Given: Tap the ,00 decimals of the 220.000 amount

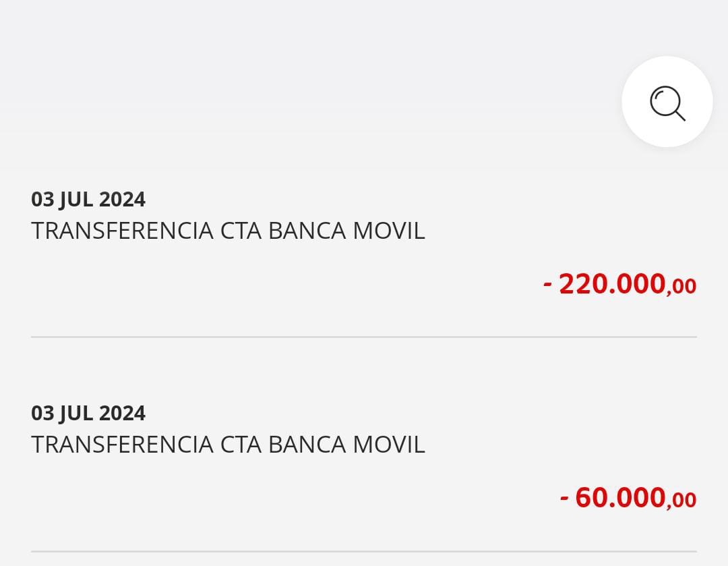Looking at the screenshot, I should (681, 287).
